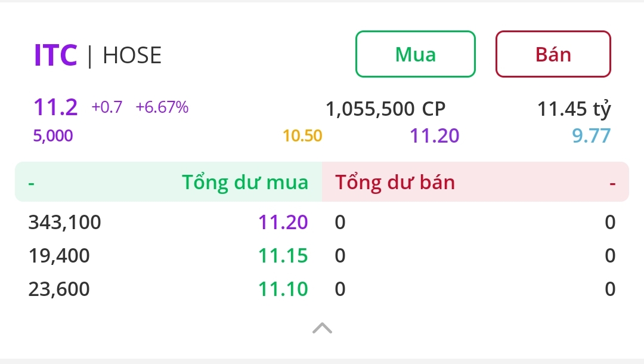Tap the total volume 1,055,500 CP
This screenshot has height=364, width=644.
pos(385,109)
